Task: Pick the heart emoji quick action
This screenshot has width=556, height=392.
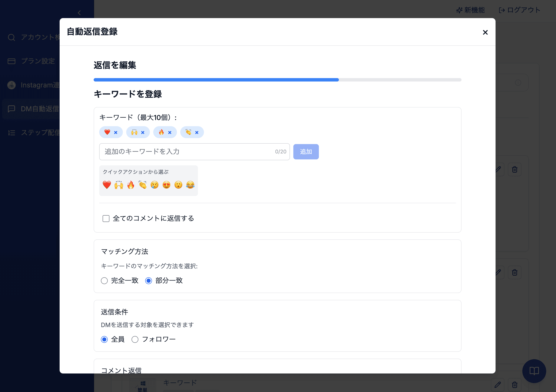Action: point(107,185)
